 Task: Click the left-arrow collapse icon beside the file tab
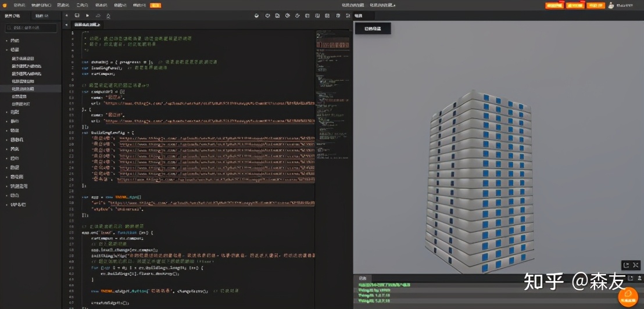coord(66,25)
